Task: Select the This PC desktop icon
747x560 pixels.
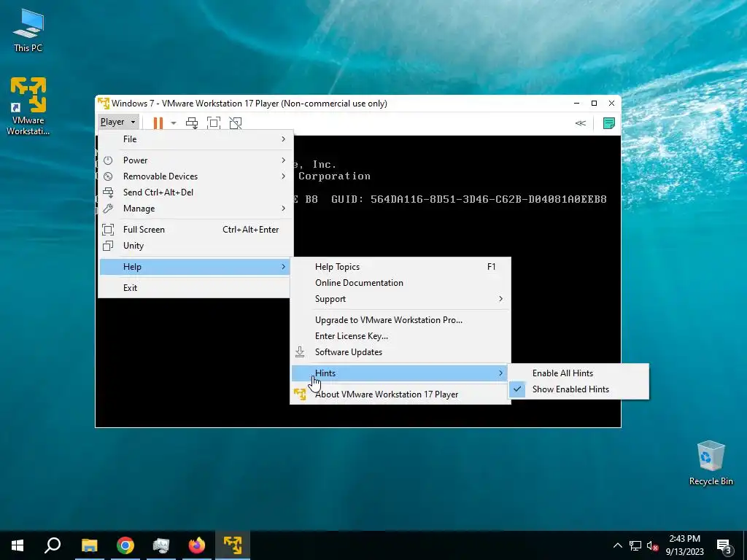Action: pos(28,31)
